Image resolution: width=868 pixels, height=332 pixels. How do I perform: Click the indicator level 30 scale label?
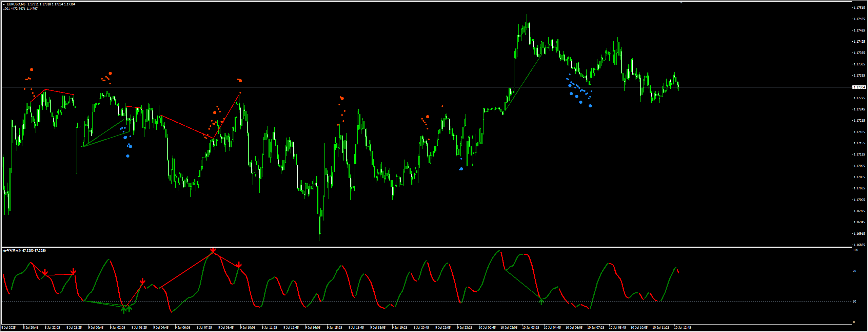854,301
